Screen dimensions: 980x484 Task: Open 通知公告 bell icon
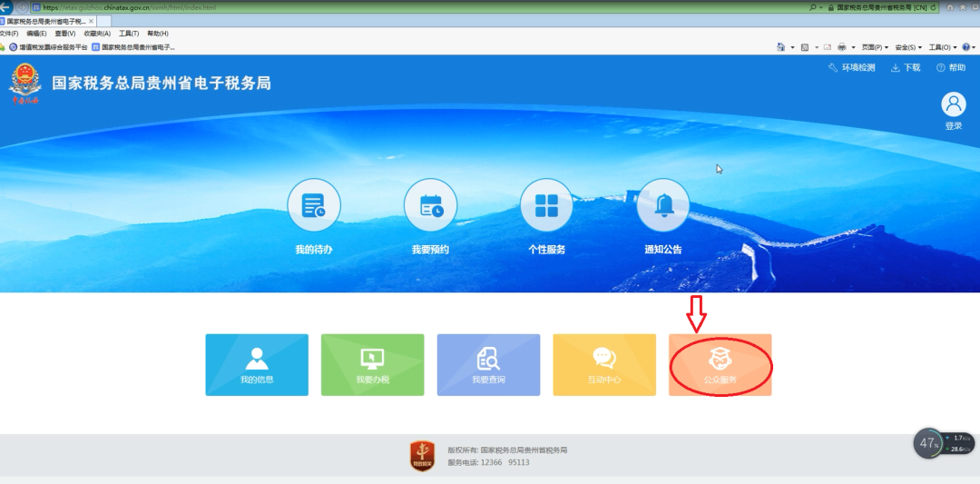(x=663, y=205)
